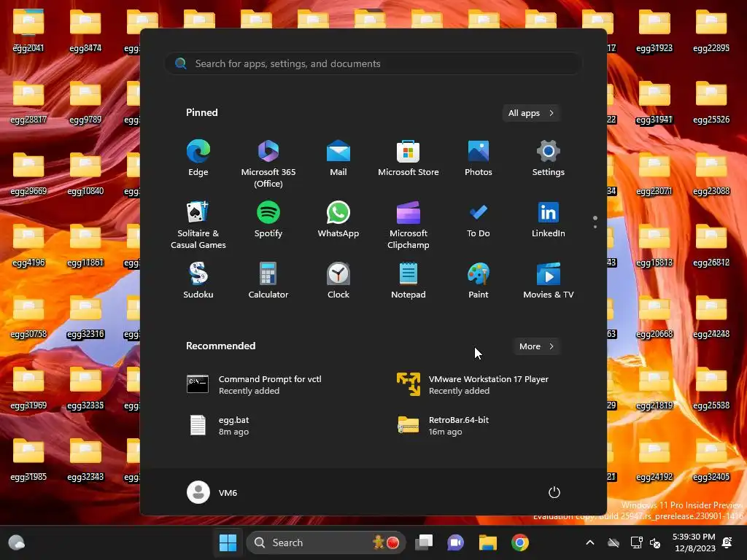Open the weather widget on taskbar
Screen dimensions: 747x560
pos(16,542)
